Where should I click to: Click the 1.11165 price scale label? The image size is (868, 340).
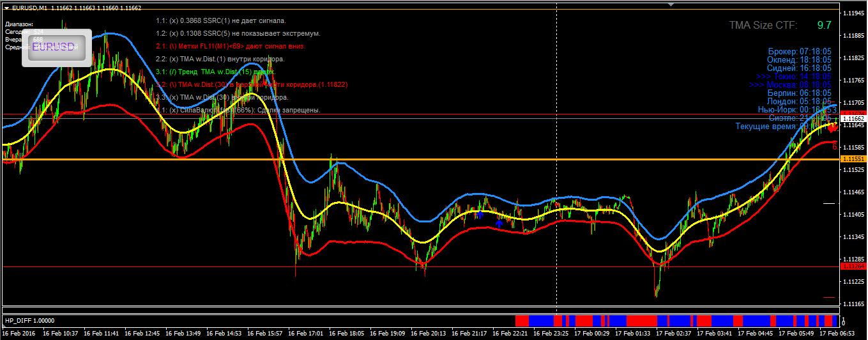854,304
